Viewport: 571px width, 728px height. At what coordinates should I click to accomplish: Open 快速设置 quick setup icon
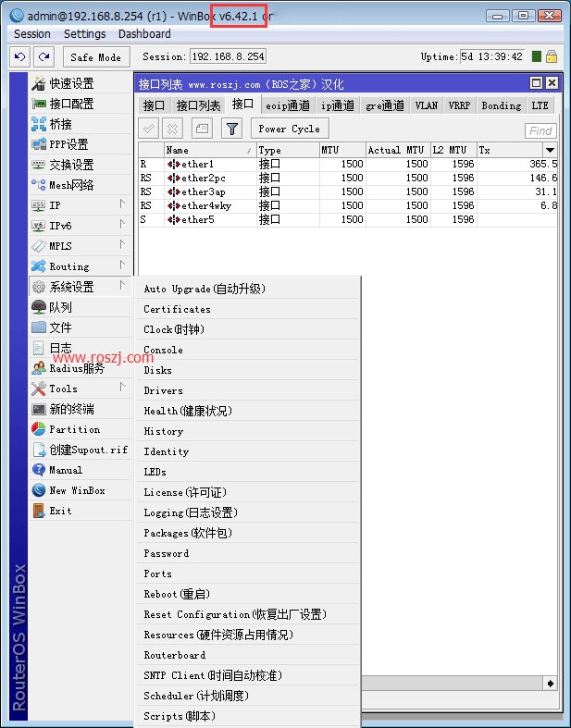coord(39,83)
